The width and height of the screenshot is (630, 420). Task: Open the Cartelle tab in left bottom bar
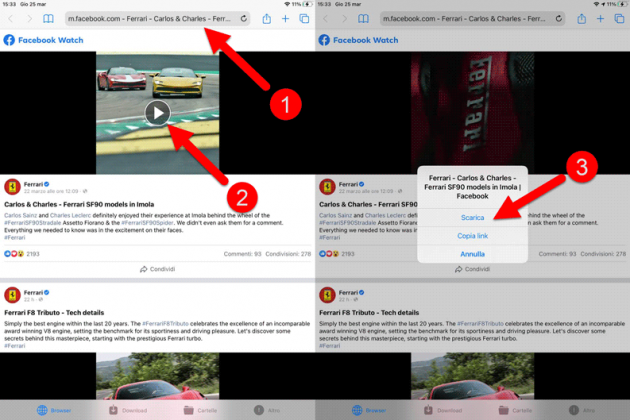pyautogui.click(x=197, y=410)
